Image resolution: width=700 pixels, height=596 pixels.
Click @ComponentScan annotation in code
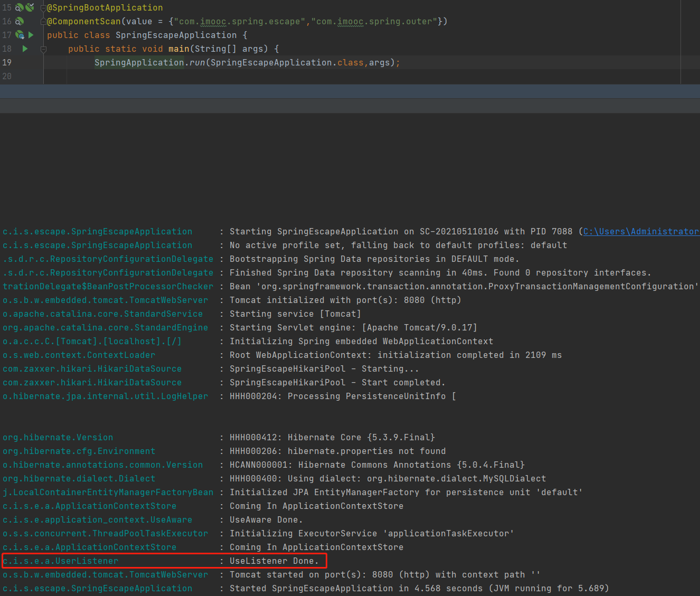click(x=84, y=21)
